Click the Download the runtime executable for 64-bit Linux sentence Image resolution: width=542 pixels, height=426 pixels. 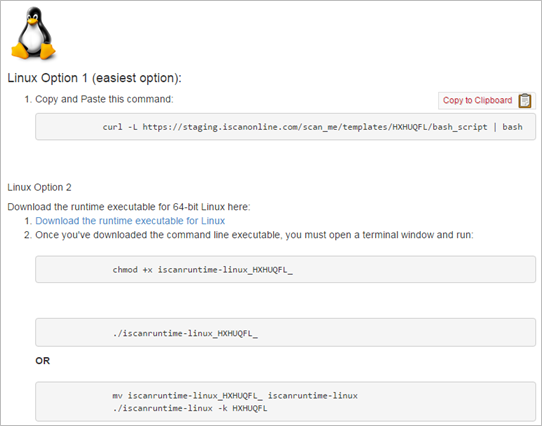coord(129,207)
